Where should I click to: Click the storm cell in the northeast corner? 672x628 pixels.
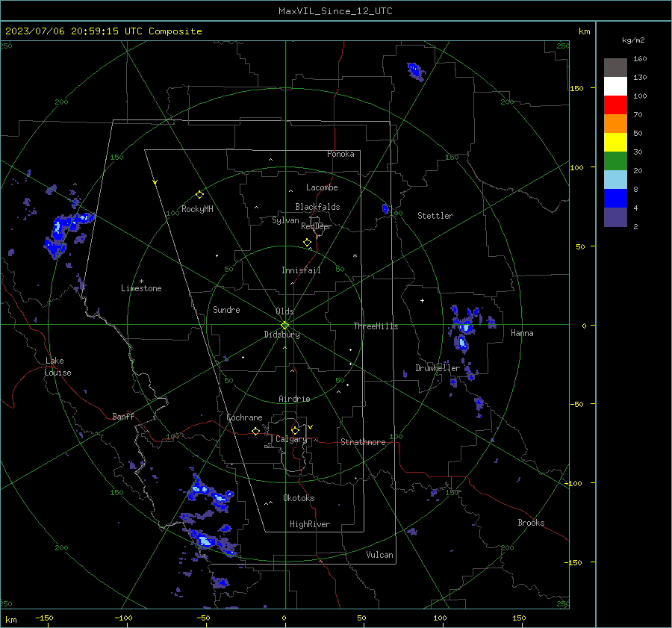[x=415, y=71]
